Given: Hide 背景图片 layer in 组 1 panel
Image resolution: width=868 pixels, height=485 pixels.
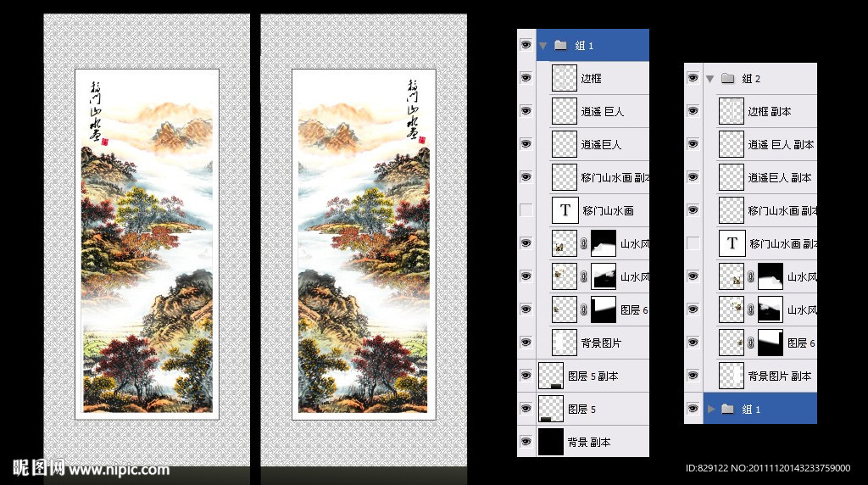Looking at the screenshot, I should 526,343.
